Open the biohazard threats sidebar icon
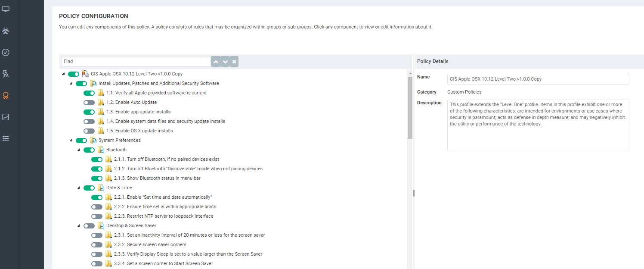This screenshot has height=269, width=644. pos(6,31)
